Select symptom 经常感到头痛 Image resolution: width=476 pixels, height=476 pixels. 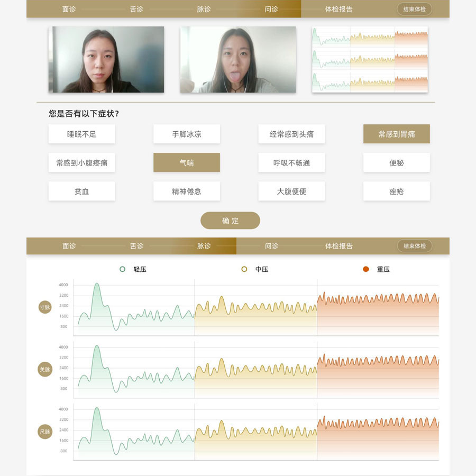pos(291,134)
